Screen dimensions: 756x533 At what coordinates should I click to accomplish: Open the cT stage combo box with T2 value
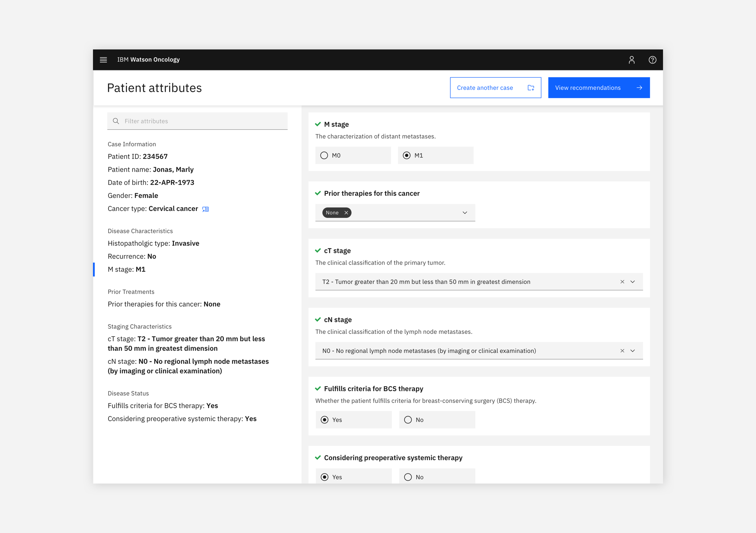pyautogui.click(x=479, y=282)
